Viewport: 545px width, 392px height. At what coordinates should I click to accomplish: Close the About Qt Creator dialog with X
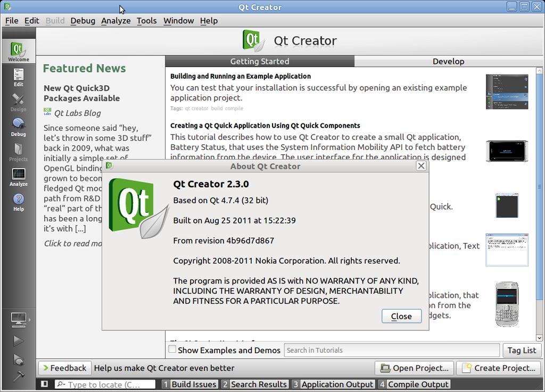(x=421, y=166)
